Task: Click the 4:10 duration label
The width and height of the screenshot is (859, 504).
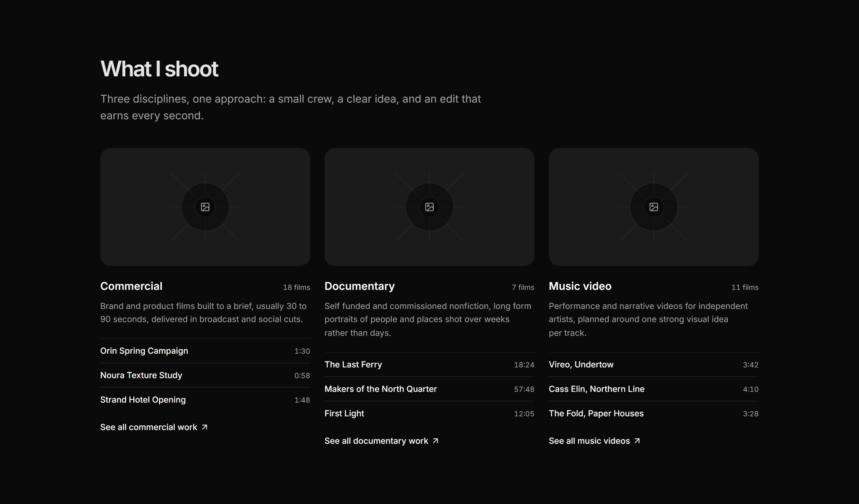Action: [x=751, y=389]
